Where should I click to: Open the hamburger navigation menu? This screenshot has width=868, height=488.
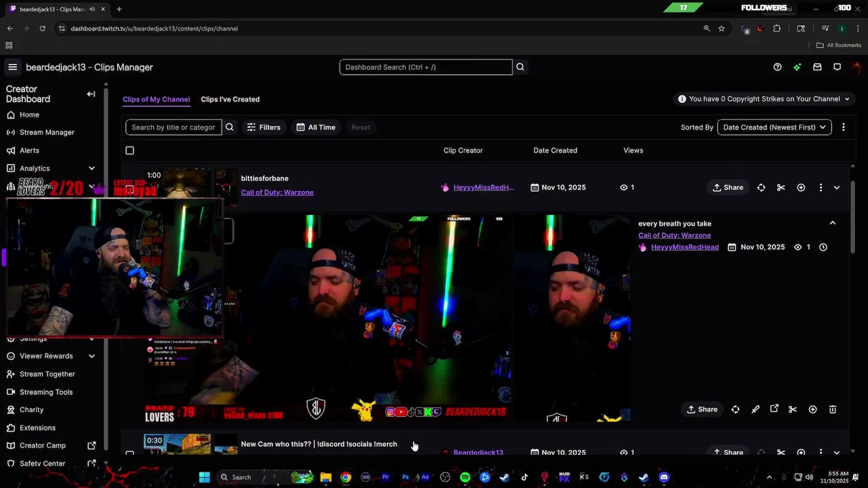point(12,67)
